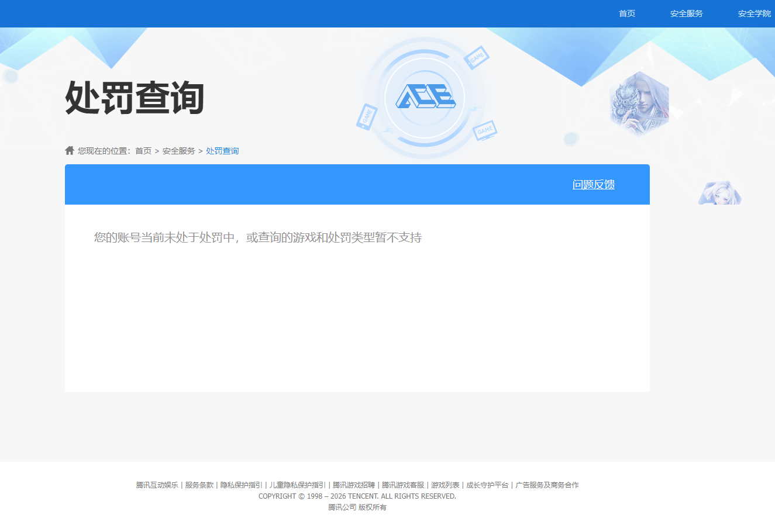Image resolution: width=775 pixels, height=532 pixels.
Task: Click the character artwork in the top right
Action: click(639, 105)
